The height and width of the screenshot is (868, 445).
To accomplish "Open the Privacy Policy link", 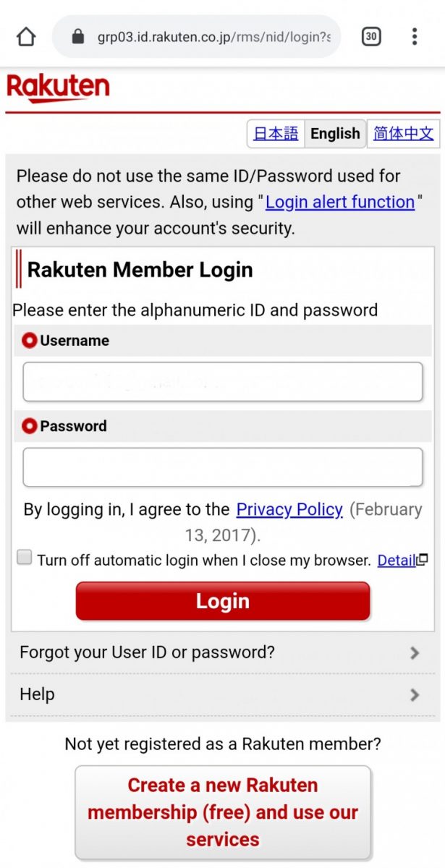I will click(289, 509).
